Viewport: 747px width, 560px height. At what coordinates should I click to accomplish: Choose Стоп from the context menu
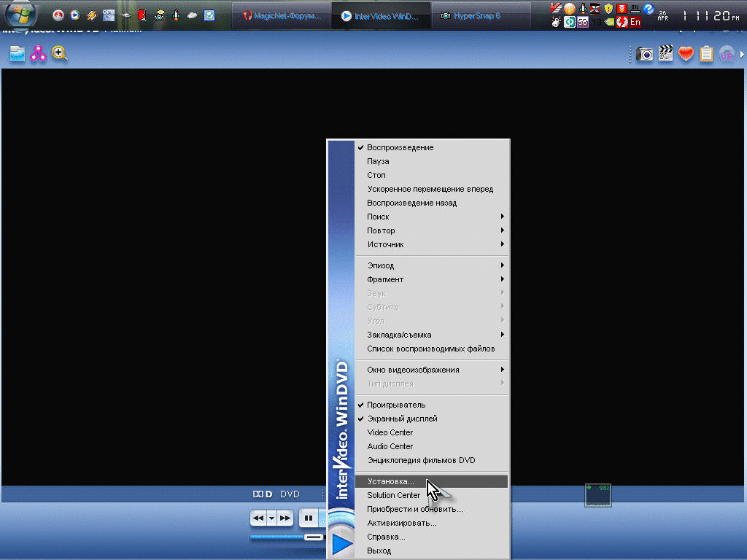[432, 175]
